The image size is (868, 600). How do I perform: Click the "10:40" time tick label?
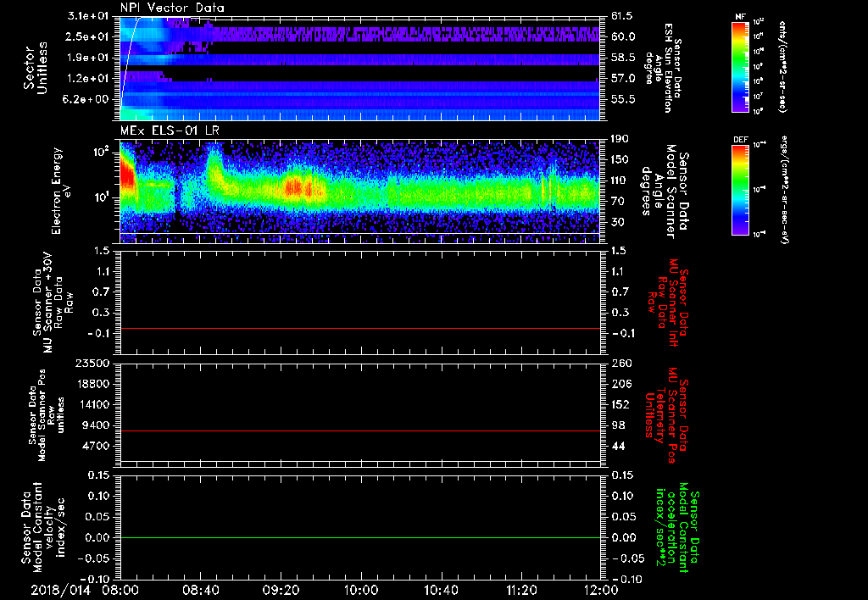point(441,590)
